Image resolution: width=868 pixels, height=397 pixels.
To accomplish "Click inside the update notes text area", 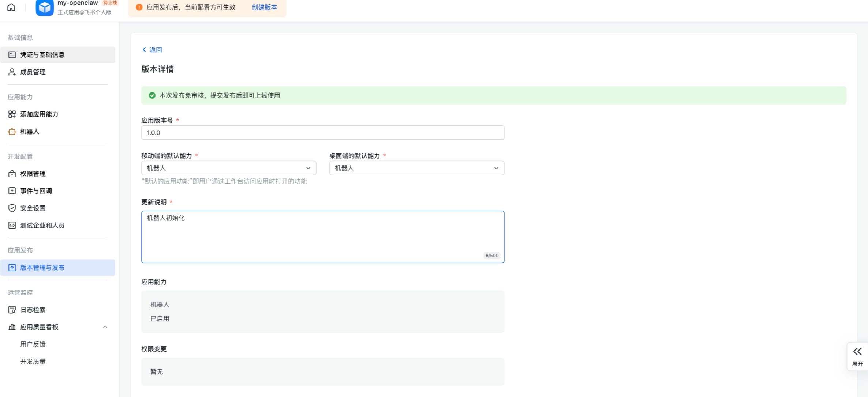I will tap(322, 237).
